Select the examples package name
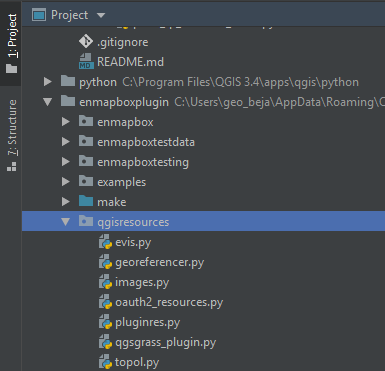 [121, 182]
